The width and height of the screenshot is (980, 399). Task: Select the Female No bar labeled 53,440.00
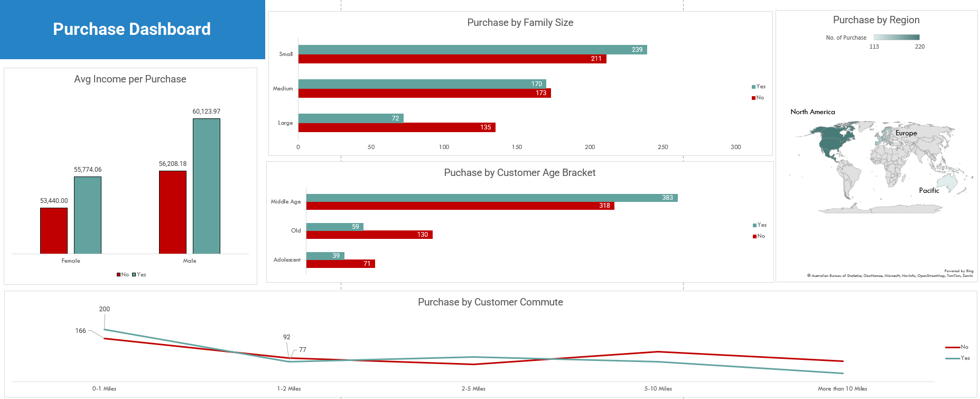click(54, 230)
